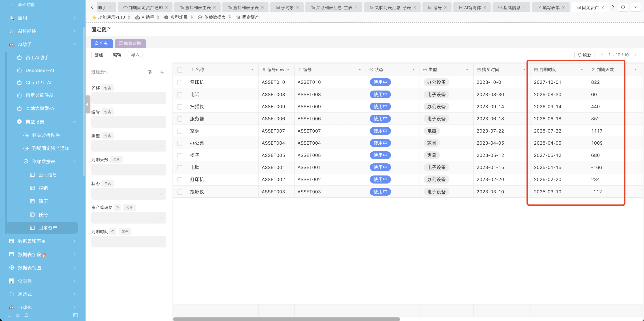Image resolution: width=644 pixels, height=321 pixels.
Task: Open DeepSeek-AI assistant in sidebar
Action: 40,70
